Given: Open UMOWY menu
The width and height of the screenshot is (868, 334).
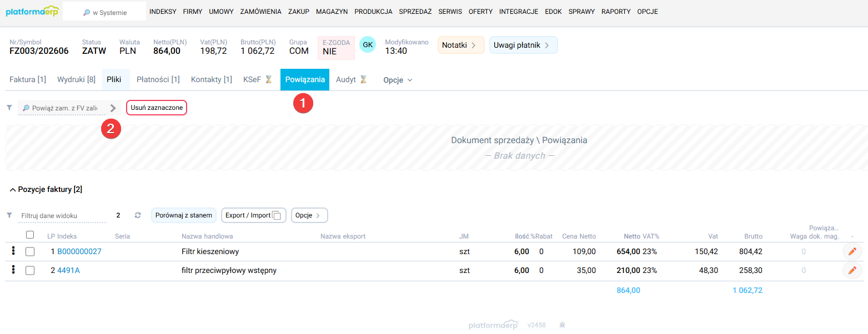Looking at the screenshot, I should pyautogui.click(x=221, y=11).
